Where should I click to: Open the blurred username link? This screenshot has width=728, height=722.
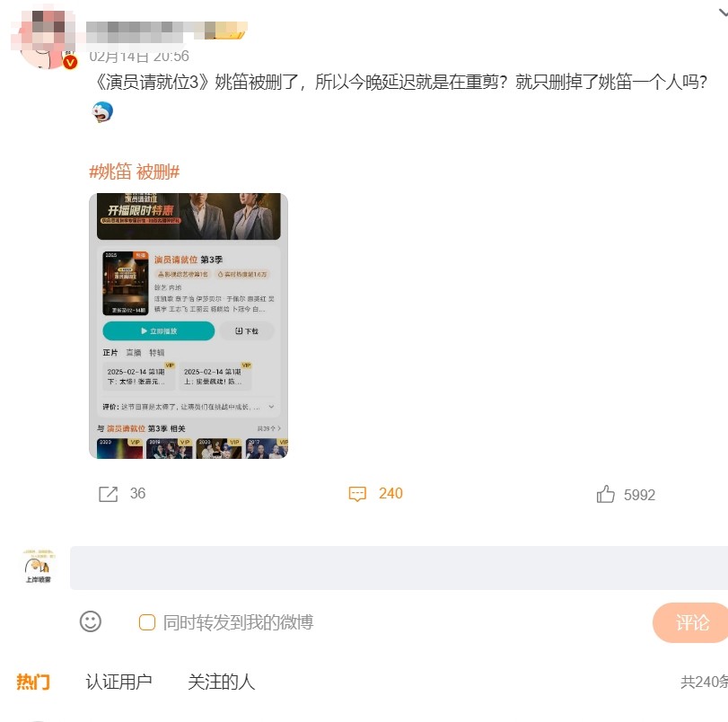point(167,31)
